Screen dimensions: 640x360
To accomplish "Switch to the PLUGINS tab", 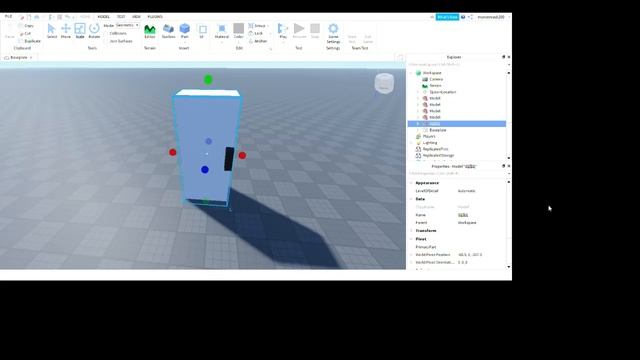I will tap(155, 17).
